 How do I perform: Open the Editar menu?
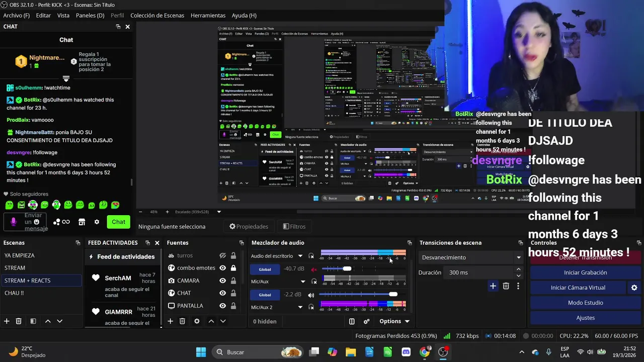(x=43, y=16)
